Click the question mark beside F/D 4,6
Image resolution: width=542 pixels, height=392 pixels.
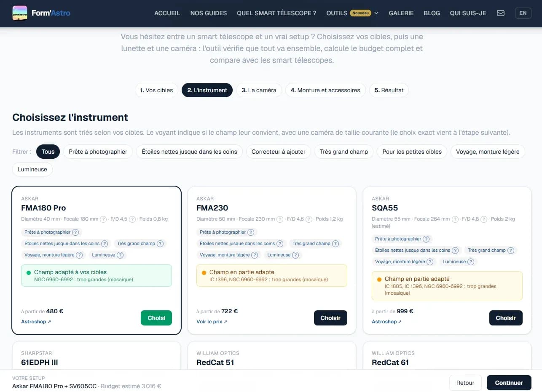[x=309, y=219]
